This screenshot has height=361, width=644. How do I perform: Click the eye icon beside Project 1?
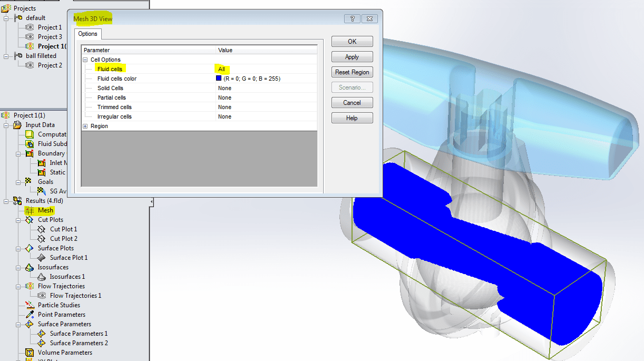click(30, 27)
